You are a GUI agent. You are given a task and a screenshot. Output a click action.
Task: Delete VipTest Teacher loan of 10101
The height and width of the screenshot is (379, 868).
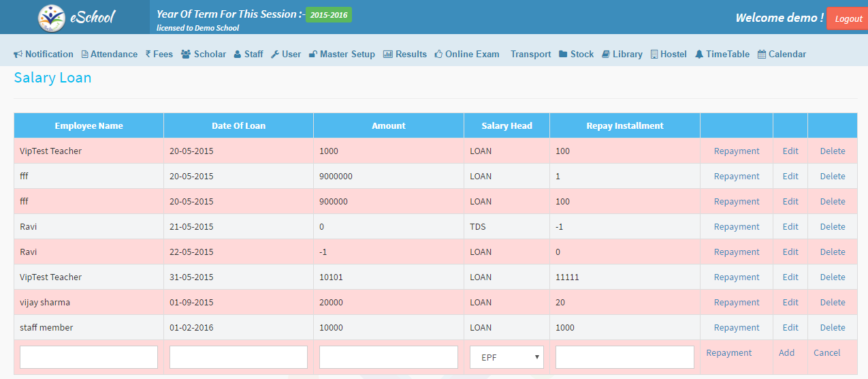click(x=833, y=277)
